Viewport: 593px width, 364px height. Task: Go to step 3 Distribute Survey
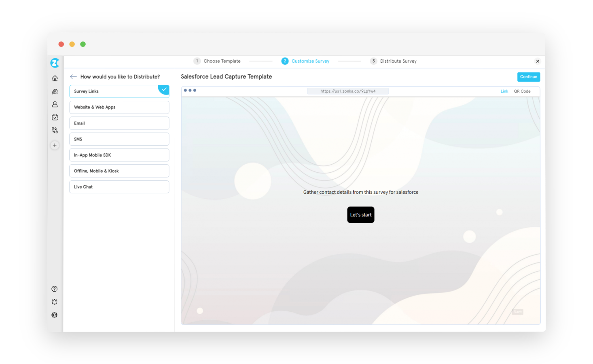click(393, 61)
